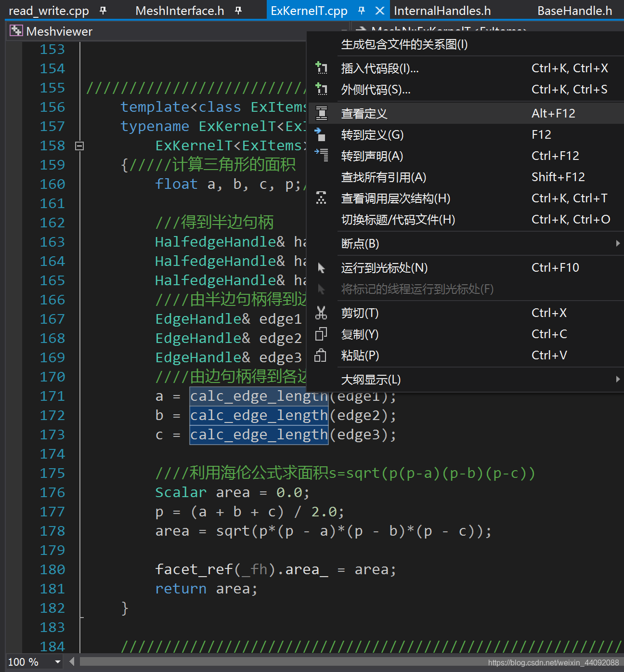Click the editor horizontal scrollbar track
The height and width of the screenshot is (672, 624).
[351, 661]
